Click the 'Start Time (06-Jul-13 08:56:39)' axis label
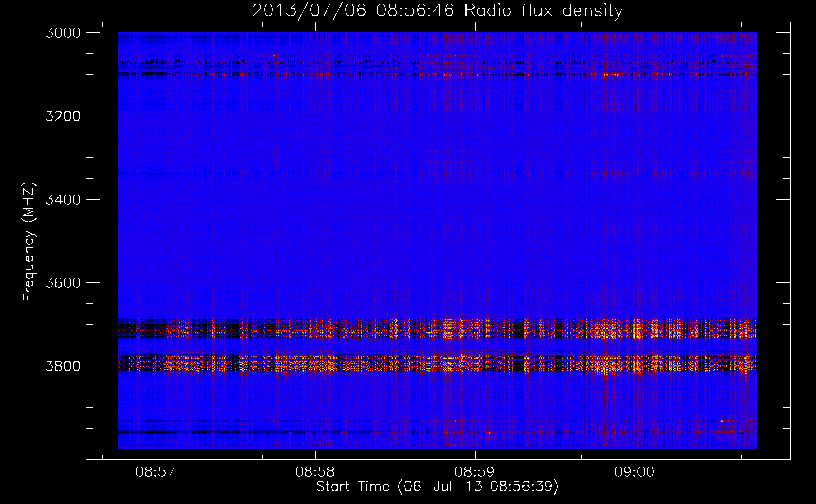816x504 pixels. (437, 487)
